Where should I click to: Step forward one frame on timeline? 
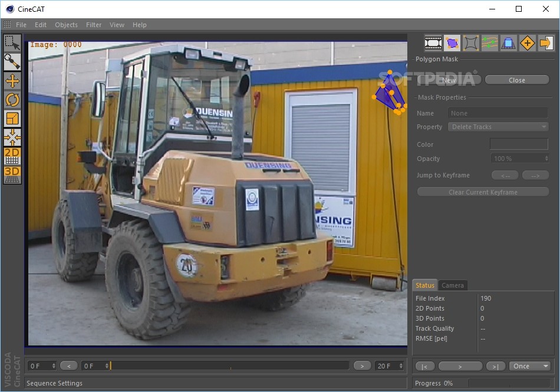(362, 366)
